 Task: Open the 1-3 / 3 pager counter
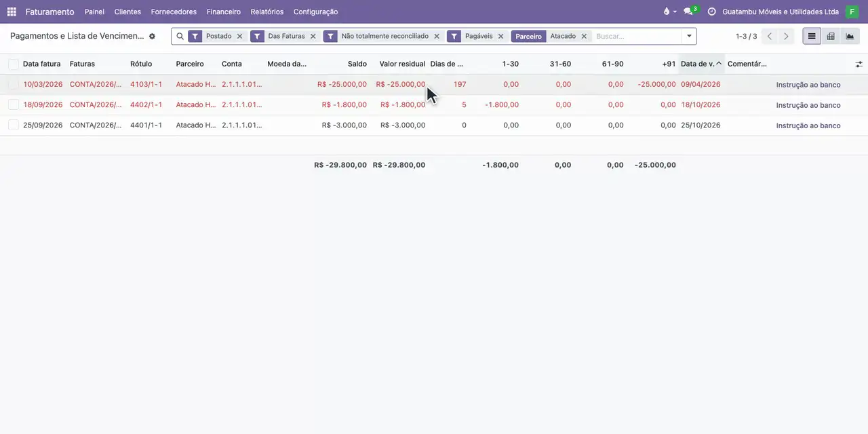pyautogui.click(x=746, y=37)
